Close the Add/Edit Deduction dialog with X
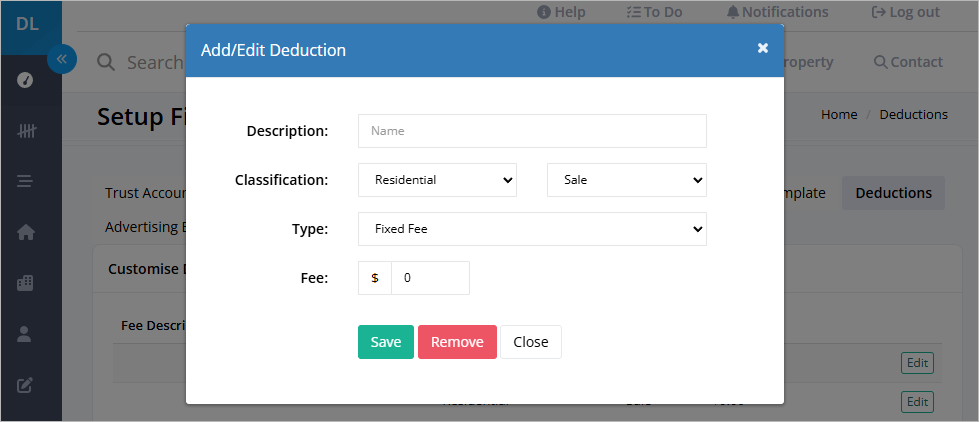Viewport: 979px width, 422px height. pyautogui.click(x=762, y=48)
